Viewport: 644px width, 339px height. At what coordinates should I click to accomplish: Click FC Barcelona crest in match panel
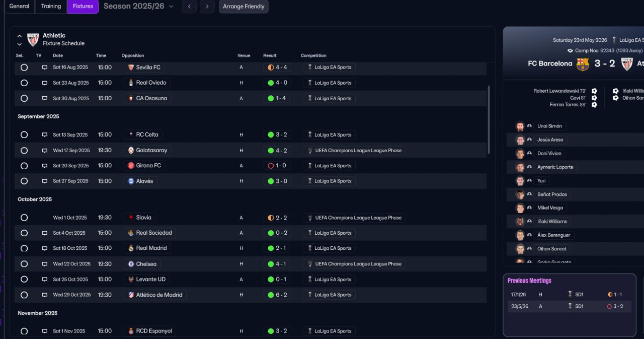(x=583, y=64)
